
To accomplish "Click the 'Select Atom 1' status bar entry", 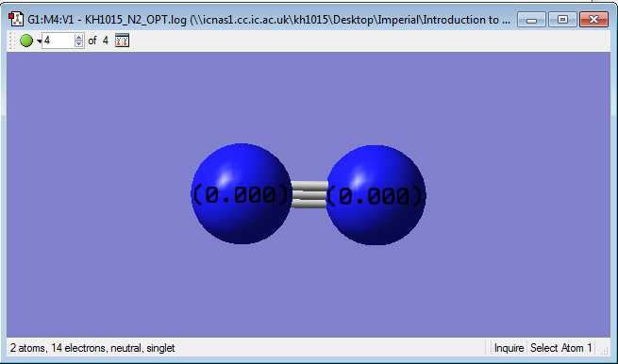I will 560,348.
